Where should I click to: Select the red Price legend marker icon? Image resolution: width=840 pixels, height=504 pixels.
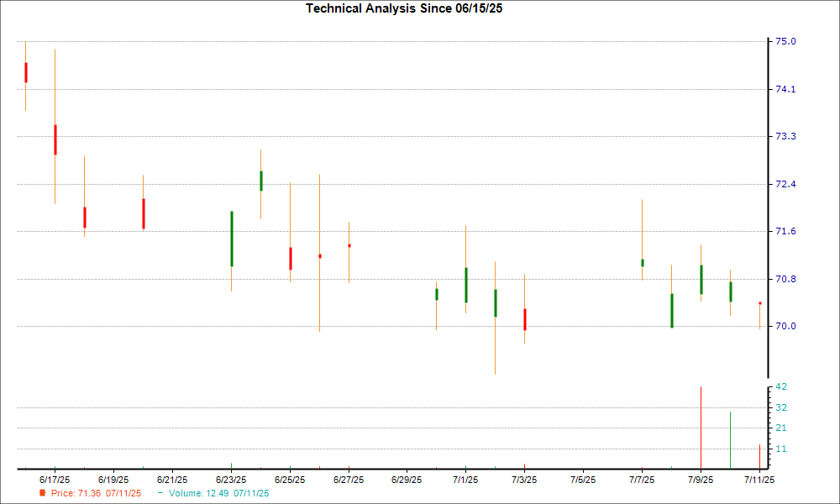tap(43, 493)
